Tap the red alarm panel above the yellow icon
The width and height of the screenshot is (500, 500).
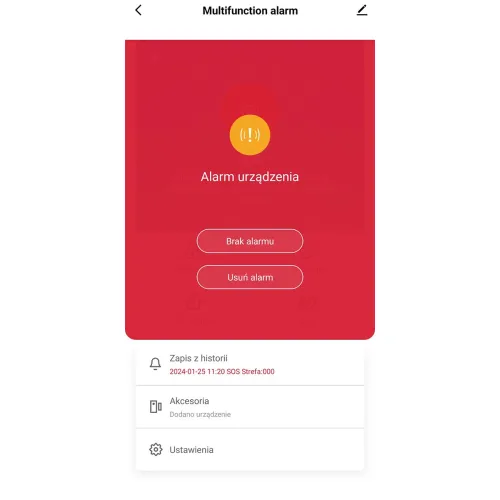pyautogui.click(x=250, y=75)
